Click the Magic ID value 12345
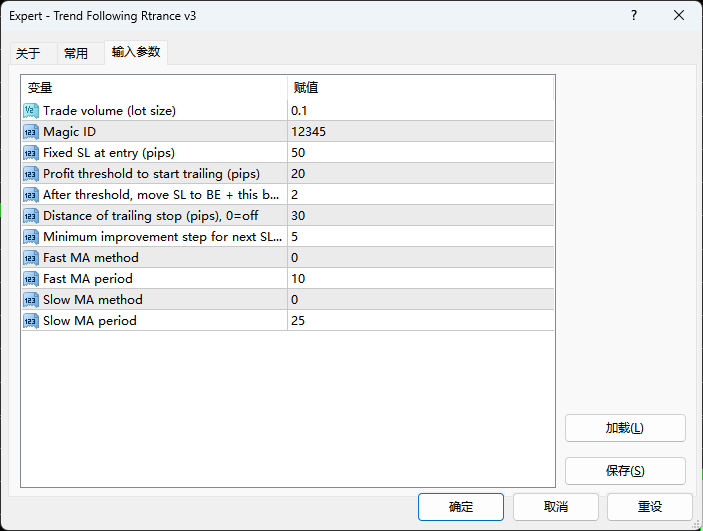The width and height of the screenshot is (703, 531). (308, 131)
